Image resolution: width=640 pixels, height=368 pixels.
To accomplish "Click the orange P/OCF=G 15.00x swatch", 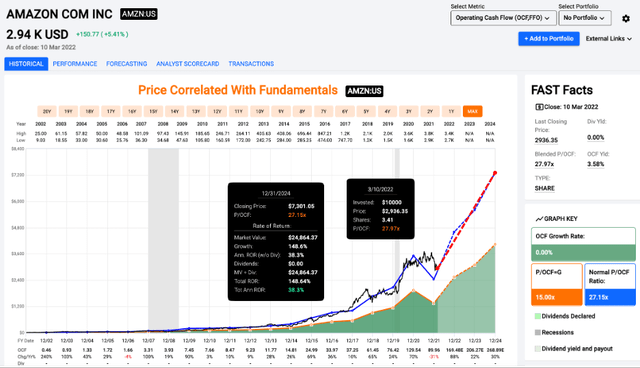I will [x=556, y=297].
